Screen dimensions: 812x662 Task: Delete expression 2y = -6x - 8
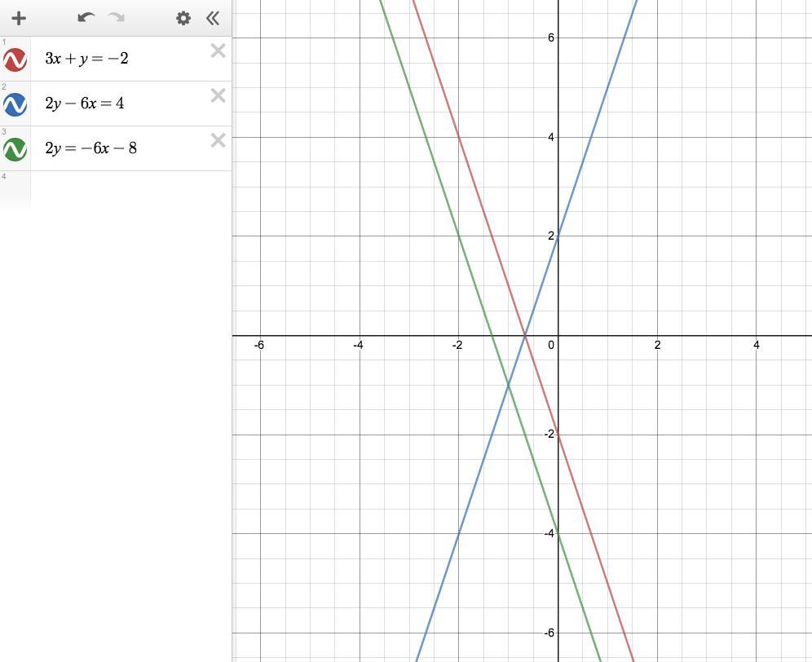click(218, 140)
